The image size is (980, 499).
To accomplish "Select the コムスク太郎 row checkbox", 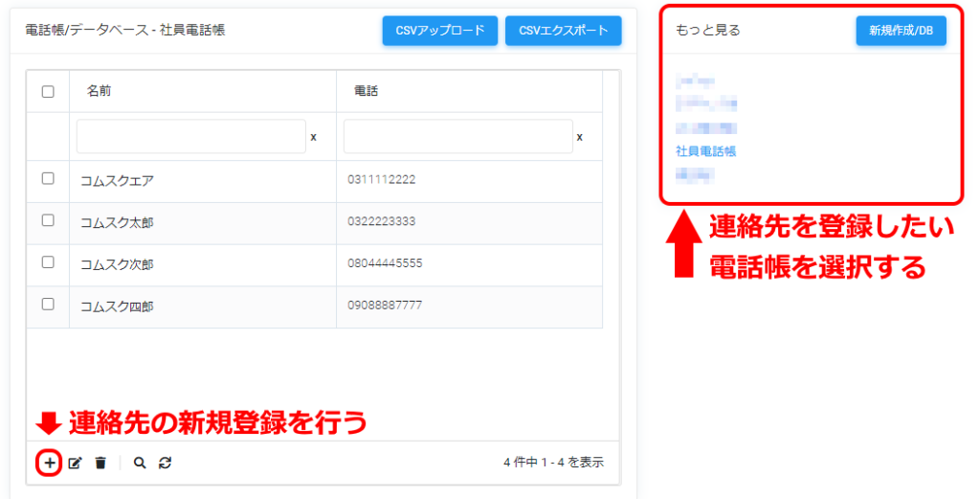I will (48, 220).
